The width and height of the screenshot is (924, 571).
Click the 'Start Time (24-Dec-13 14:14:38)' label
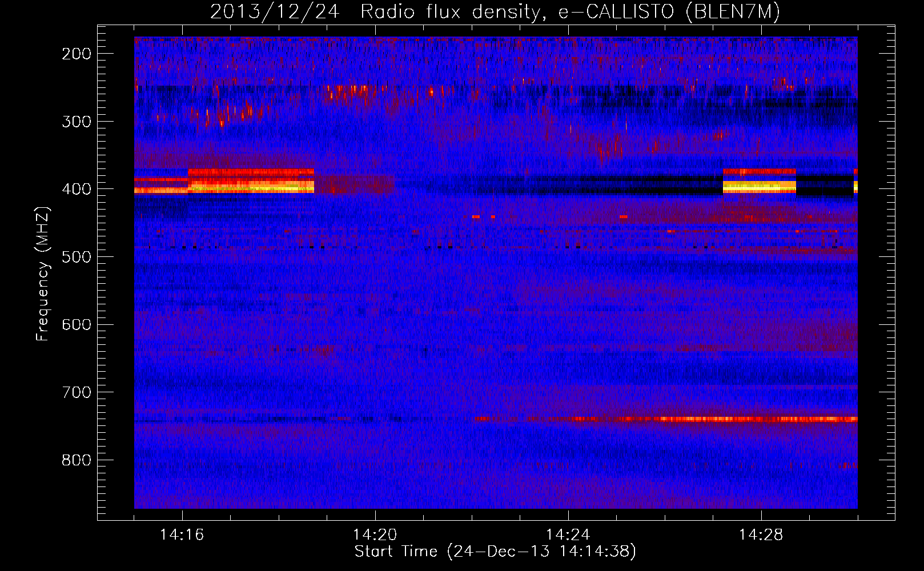(495, 552)
